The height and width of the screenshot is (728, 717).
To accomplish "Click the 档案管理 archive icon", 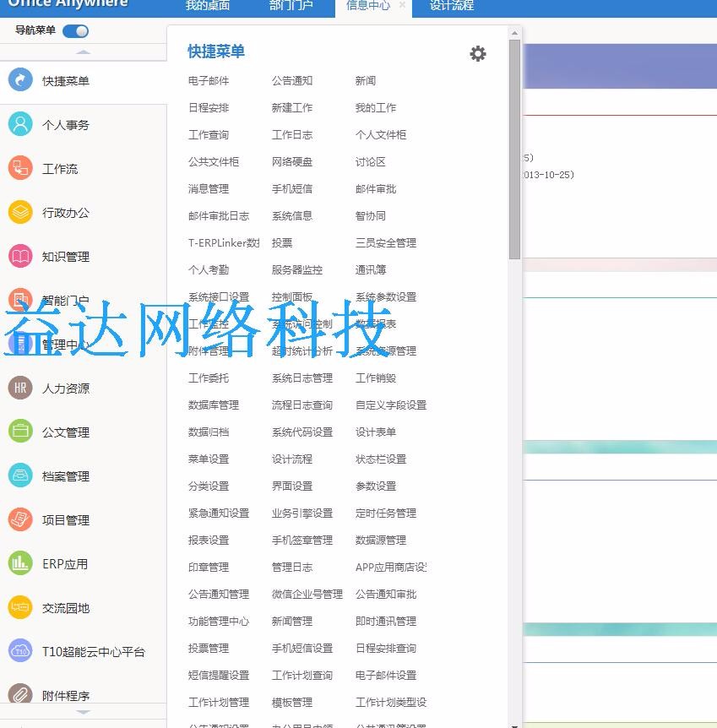I will tap(20, 475).
